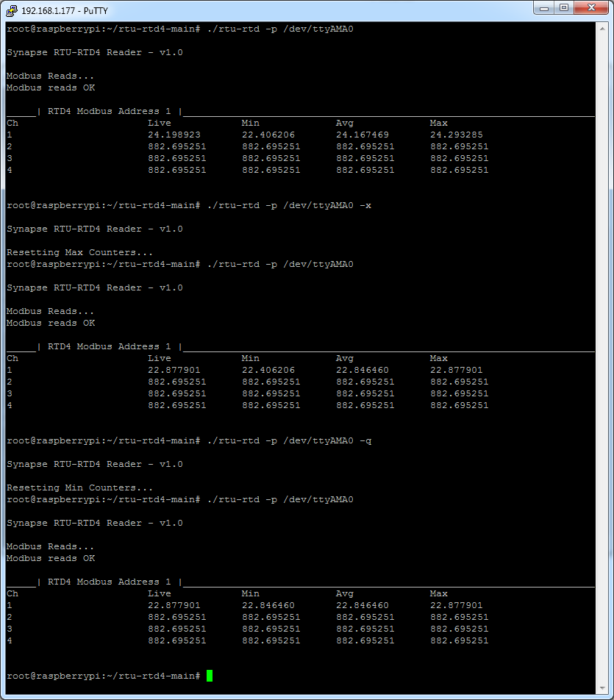Click the 'Live' column header in first table

click(159, 123)
